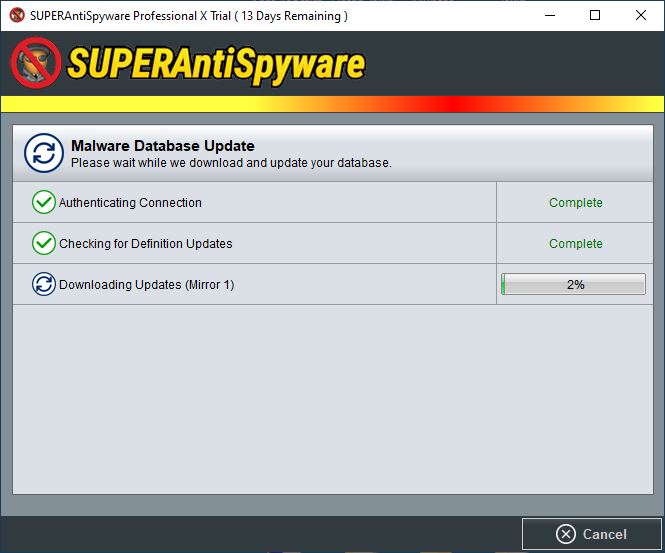The height and width of the screenshot is (553, 665).
Task: Click the X icon inside the Cancel button
Action: click(x=566, y=534)
